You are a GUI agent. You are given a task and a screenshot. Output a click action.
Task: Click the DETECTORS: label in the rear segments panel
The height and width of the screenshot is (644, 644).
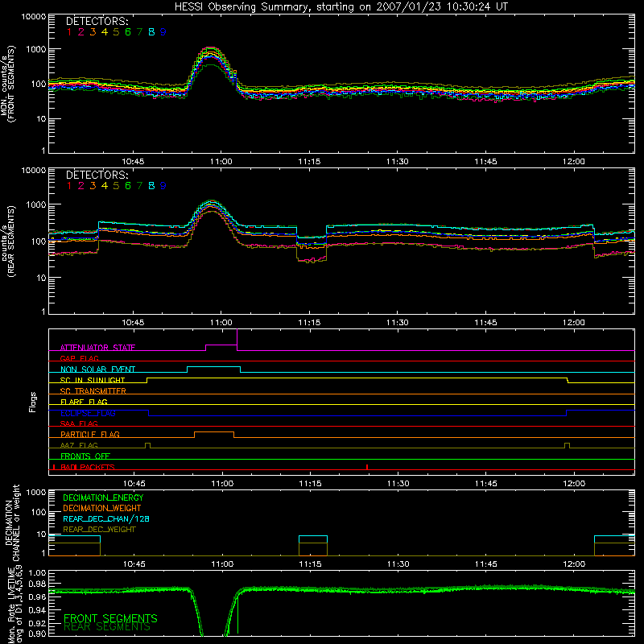[x=97, y=175]
